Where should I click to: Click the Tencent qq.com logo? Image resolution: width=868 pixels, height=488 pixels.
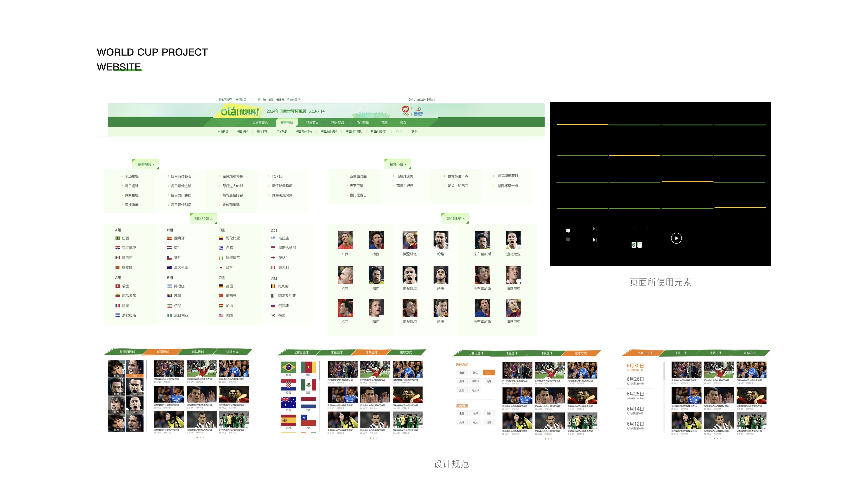pos(418,111)
